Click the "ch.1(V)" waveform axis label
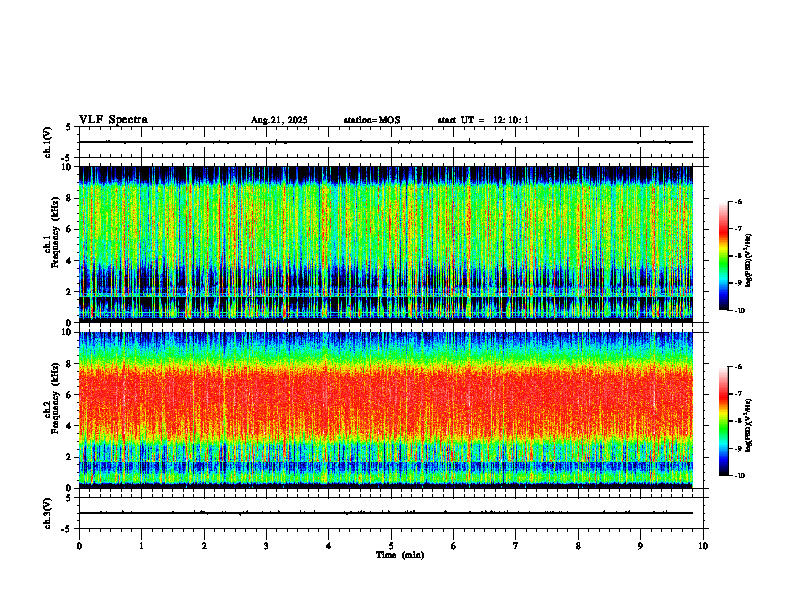The height and width of the screenshot is (612, 792). click(x=47, y=142)
